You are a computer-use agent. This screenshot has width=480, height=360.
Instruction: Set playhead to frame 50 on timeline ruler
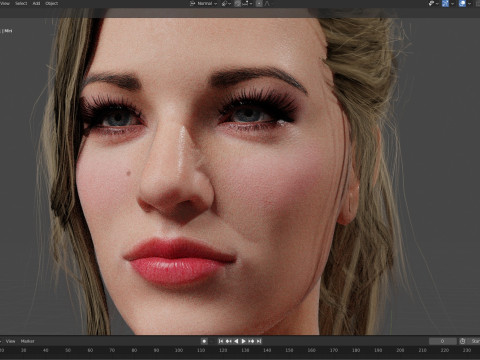click(x=68, y=350)
